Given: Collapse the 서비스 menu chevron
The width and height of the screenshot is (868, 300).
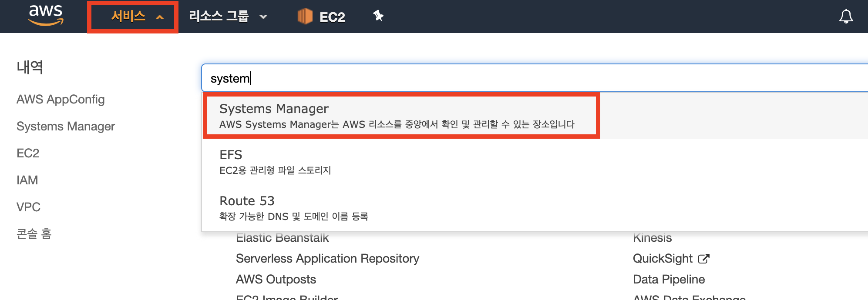Looking at the screenshot, I should (x=160, y=17).
